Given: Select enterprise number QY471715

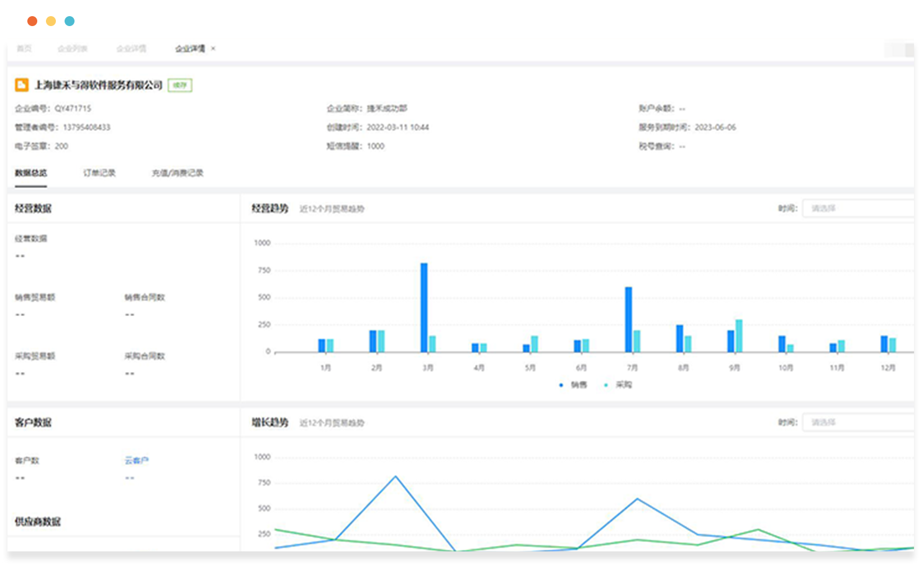Looking at the screenshot, I should tap(73, 108).
